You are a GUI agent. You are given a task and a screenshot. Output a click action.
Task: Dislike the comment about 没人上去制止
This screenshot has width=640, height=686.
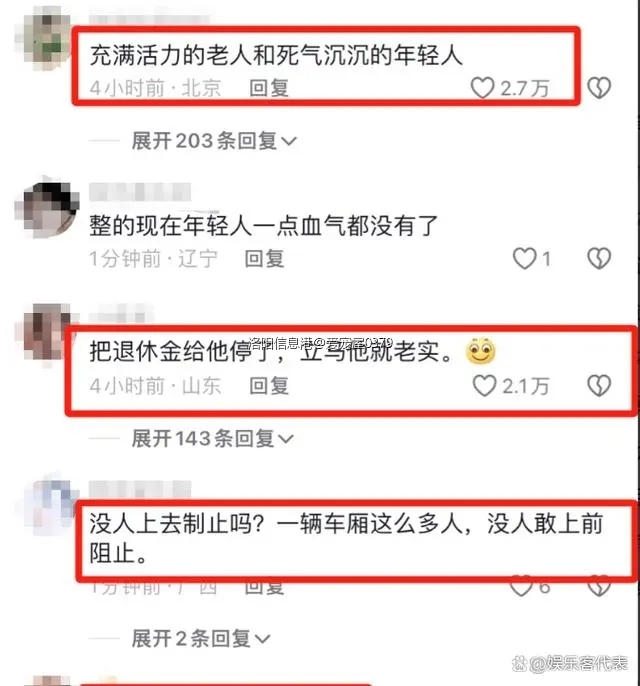click(x=599, y=587)
